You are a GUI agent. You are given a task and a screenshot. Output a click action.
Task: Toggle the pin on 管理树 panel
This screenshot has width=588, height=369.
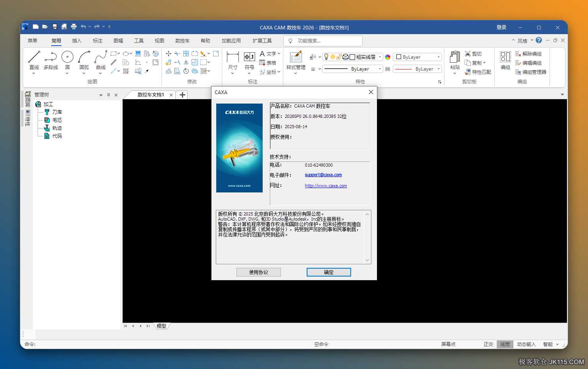(108, 95)
